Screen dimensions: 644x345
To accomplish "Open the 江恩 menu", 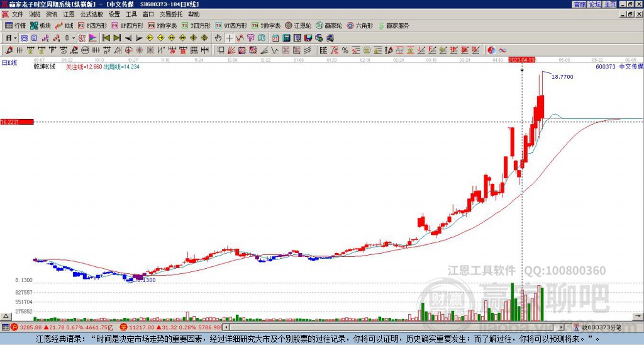I will (x=69, y=14).
